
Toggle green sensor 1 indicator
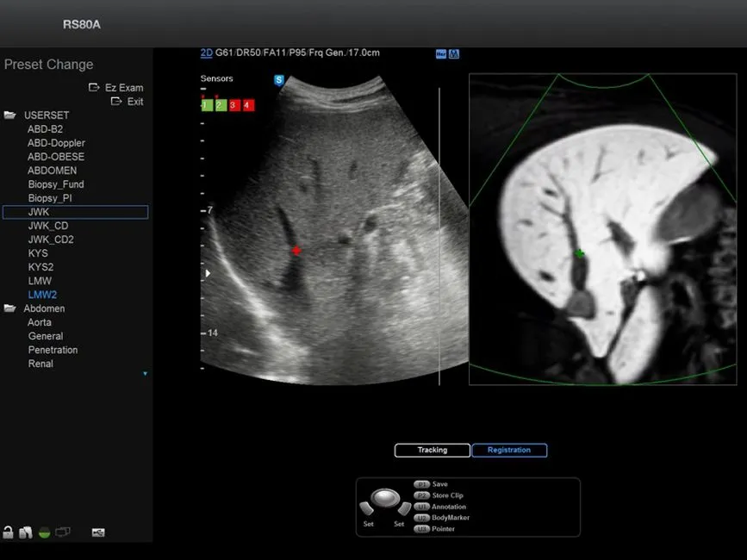pos(206,105)
